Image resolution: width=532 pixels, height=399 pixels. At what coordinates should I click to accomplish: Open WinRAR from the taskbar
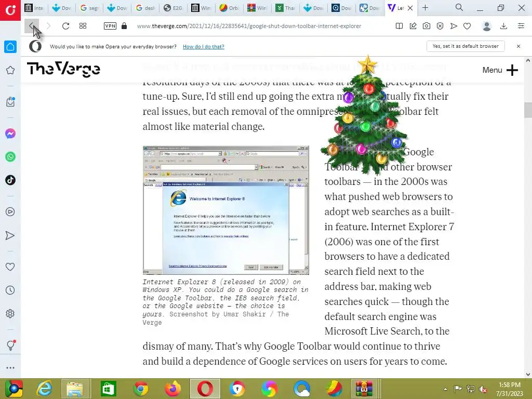[x=364, y=389]
